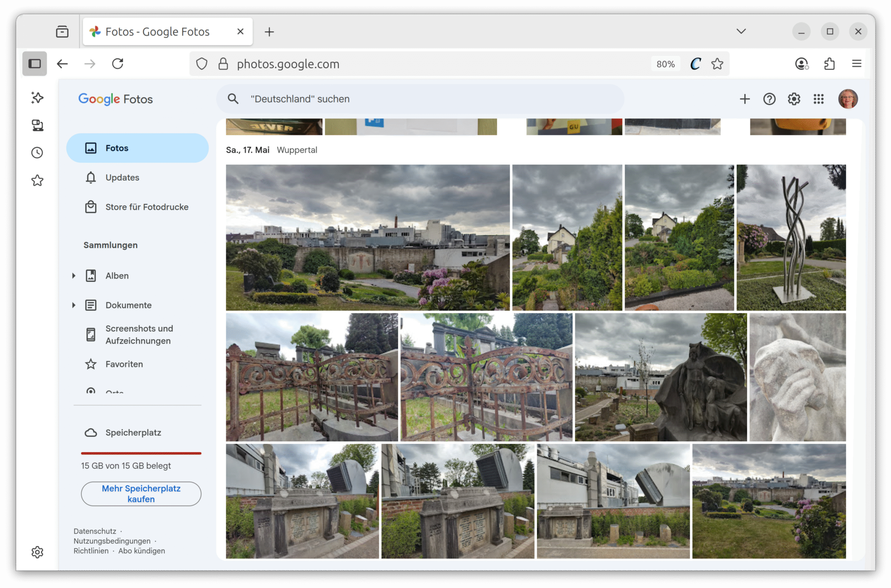Viewport: 891px width, 588px height.
Task: Open Favoriten in the sidebar
Action: [x=124, y=364]
